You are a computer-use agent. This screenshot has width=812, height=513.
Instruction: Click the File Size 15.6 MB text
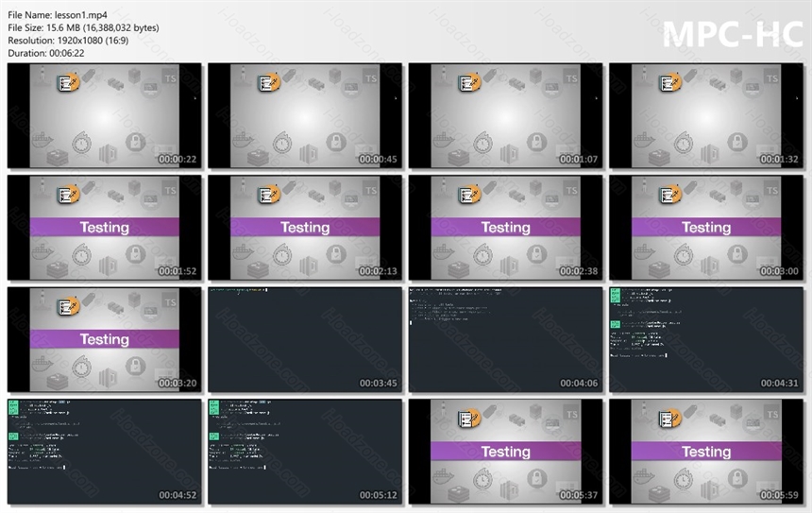tap(83, 28)
